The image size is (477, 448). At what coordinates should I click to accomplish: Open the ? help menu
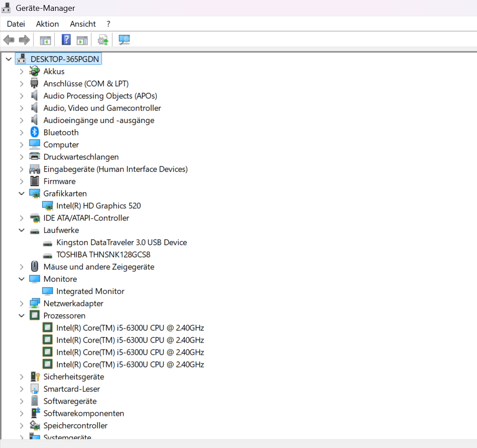tap(108, 24)
